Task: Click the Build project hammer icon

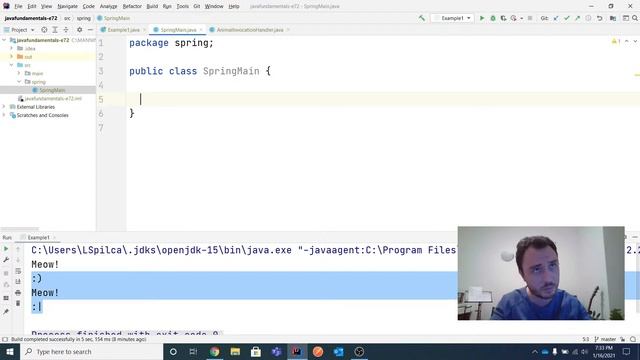Action: (x=422, y=18)
